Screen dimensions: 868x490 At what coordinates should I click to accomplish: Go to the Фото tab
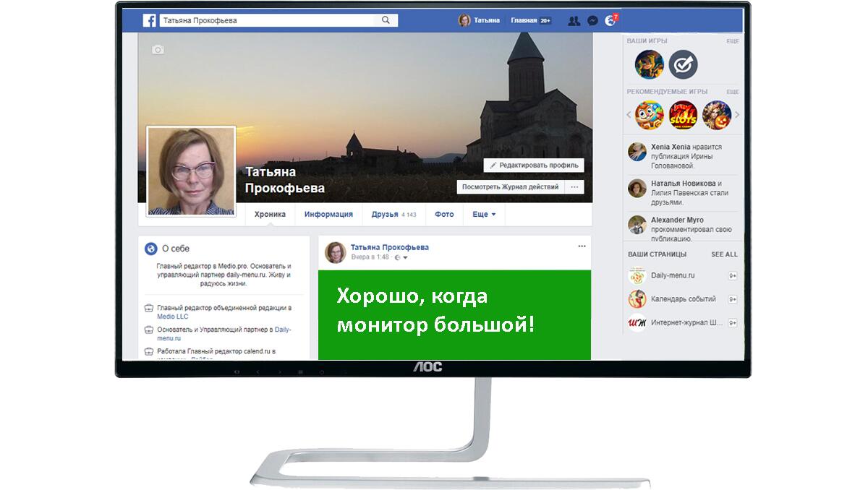pos(444,215)
